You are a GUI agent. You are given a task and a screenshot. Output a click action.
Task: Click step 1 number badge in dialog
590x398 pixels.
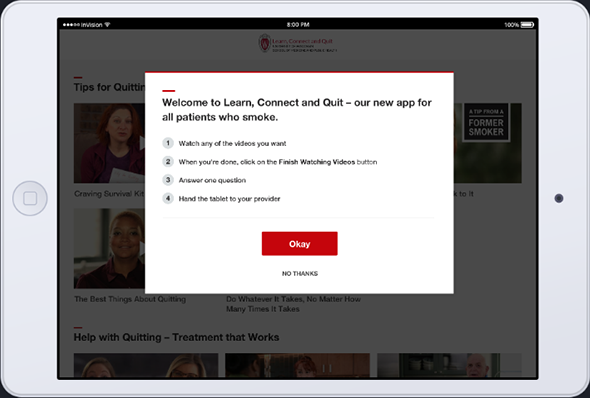(x=168, y=143)
